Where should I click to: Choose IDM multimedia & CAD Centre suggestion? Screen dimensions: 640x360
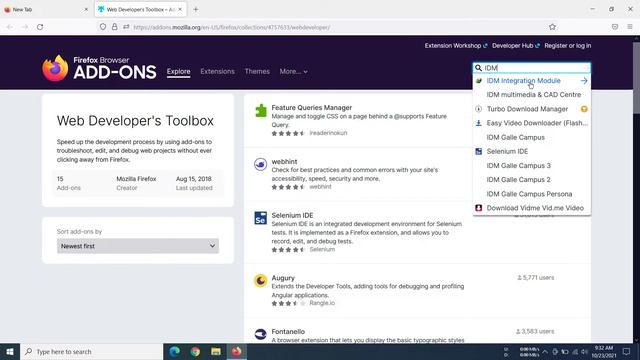532,95
